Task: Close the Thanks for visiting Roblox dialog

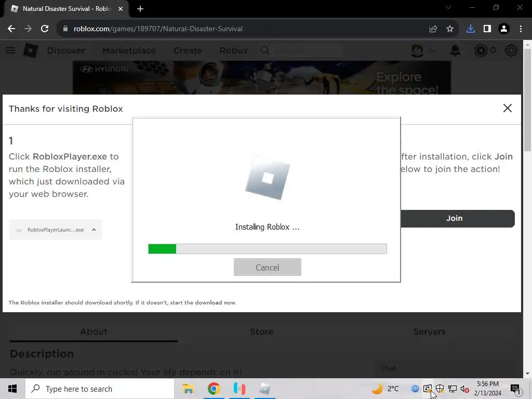Action: tap(507, 108)
